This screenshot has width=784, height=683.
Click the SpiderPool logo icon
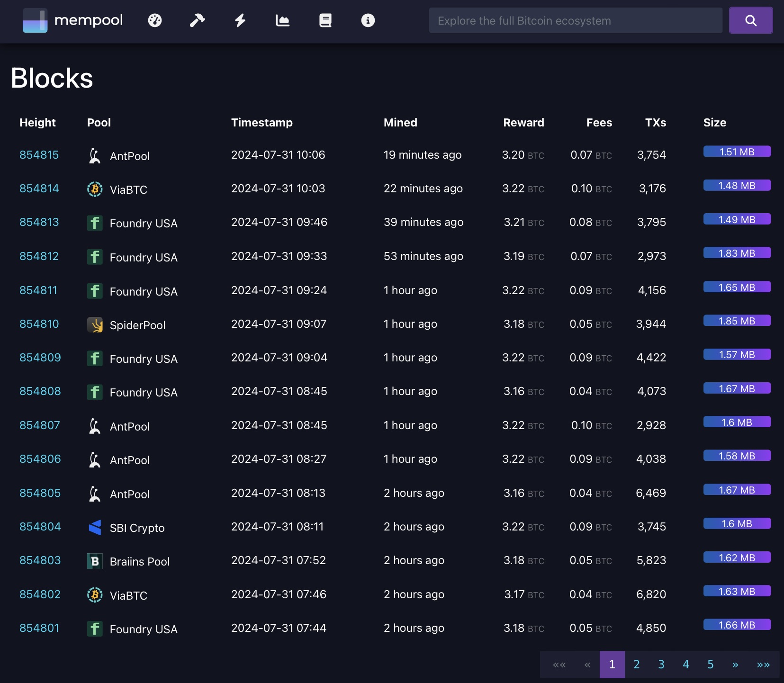(x=95, y=325)
